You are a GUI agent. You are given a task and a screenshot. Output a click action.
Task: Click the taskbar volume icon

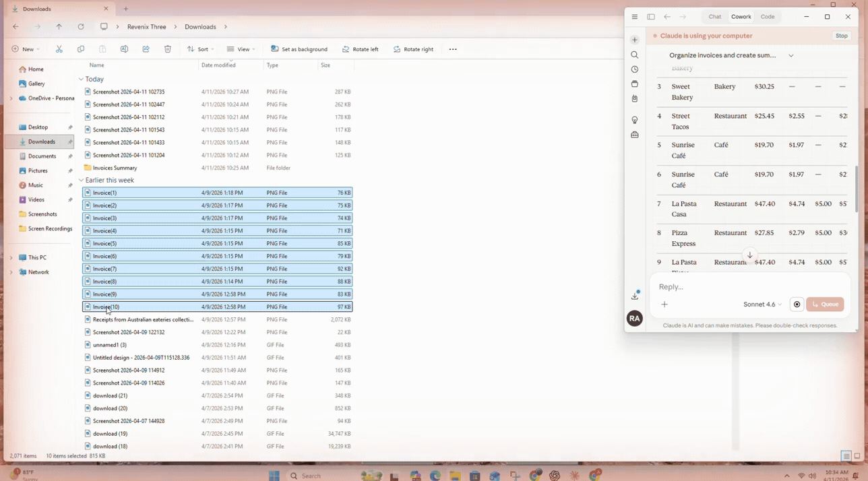812,476
